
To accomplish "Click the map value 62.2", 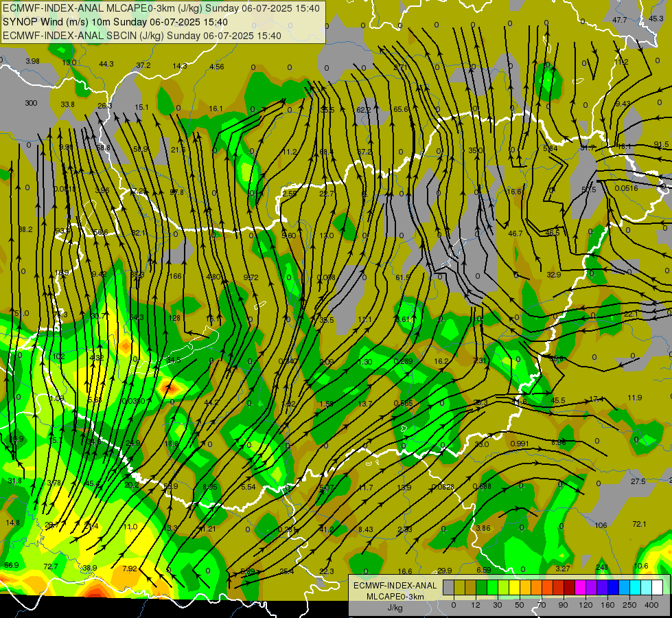I will coord(363,111).
